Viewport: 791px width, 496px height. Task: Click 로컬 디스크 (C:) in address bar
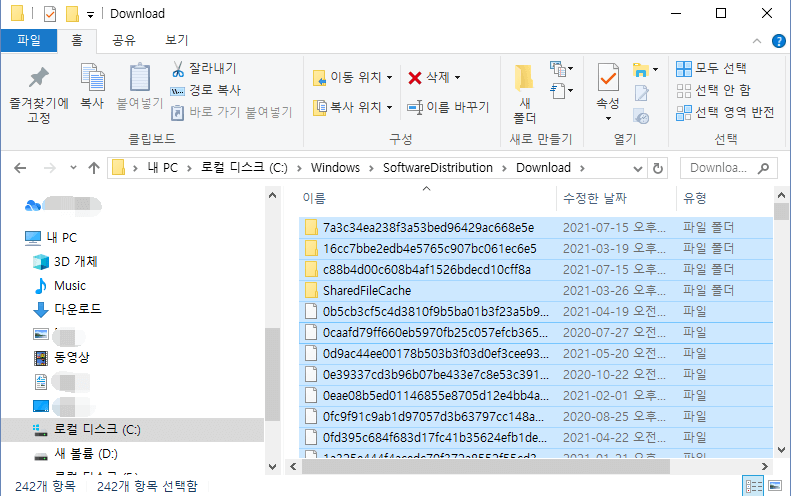[244, 168]
